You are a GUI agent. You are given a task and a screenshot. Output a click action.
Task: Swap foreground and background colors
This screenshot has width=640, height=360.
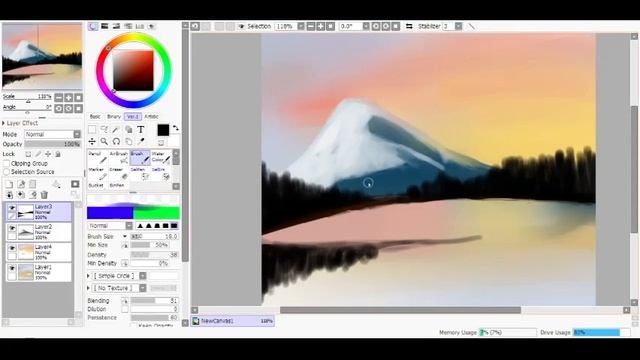tap(176, 128)
